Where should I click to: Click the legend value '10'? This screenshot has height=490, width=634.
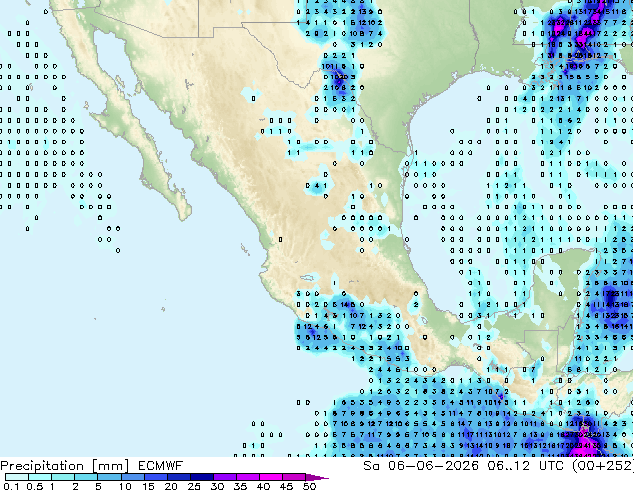click(125, 486)
